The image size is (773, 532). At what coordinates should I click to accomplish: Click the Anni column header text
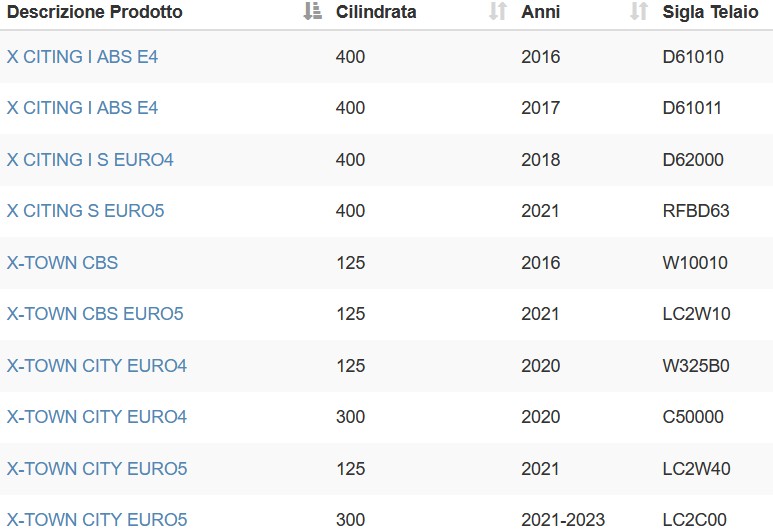540,12
